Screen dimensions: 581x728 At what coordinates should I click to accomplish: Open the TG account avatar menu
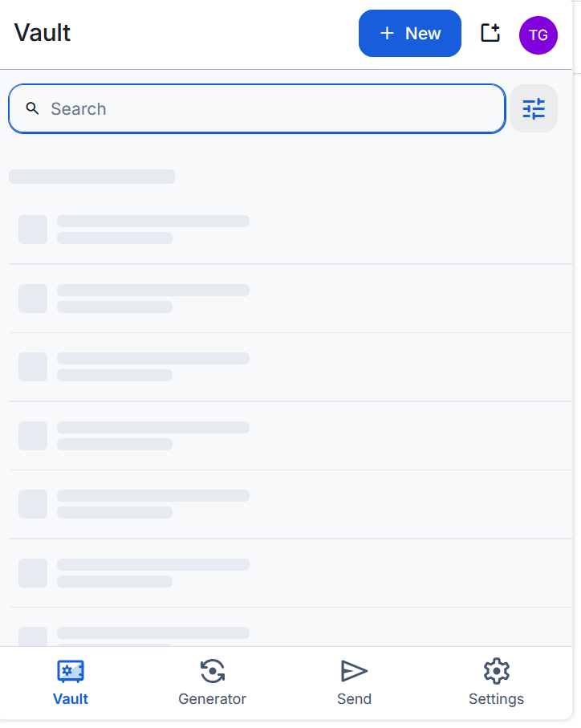[538, 35]
